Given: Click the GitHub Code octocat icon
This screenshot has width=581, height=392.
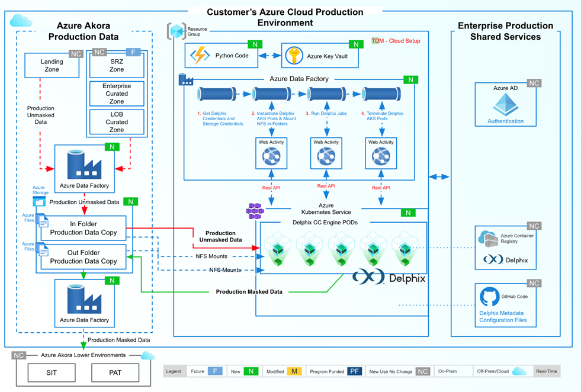Looking at the screenshot, I should 490,297.
